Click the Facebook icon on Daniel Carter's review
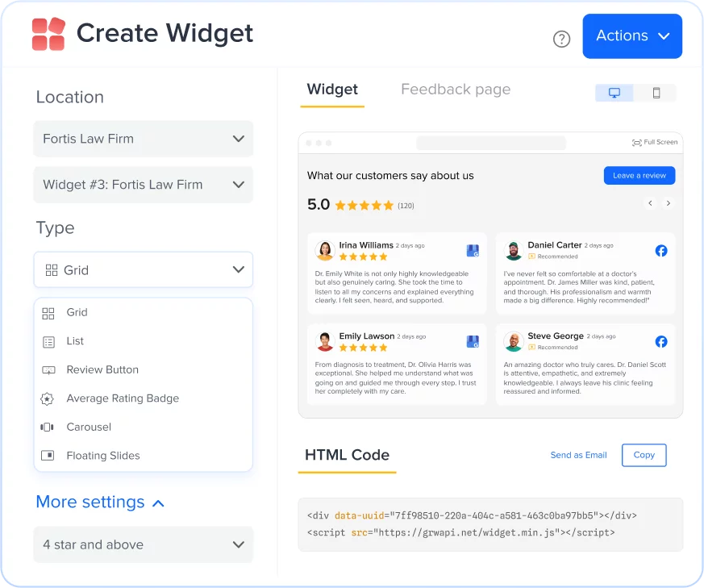The image size is (704, 588). click(661, 251)
